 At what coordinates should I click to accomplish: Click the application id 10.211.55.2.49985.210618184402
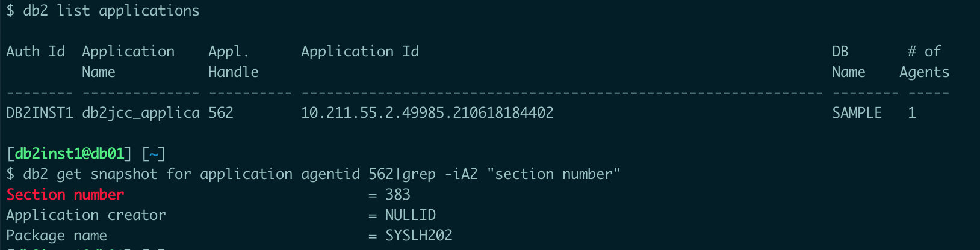[427, 113]
